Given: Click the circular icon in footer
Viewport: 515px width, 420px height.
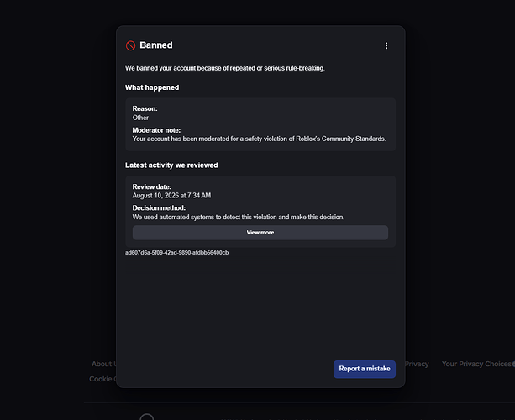Looking at the screenshot, I should click(x=147, y=417).
